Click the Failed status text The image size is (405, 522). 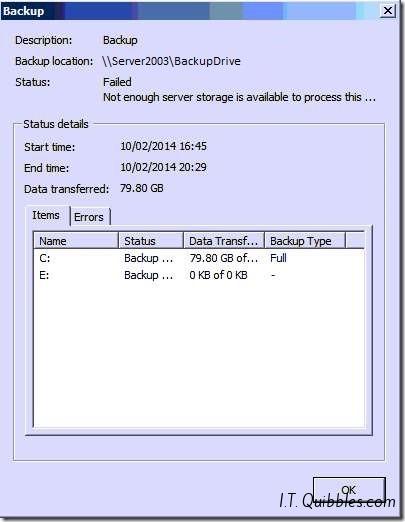point(117,82)
